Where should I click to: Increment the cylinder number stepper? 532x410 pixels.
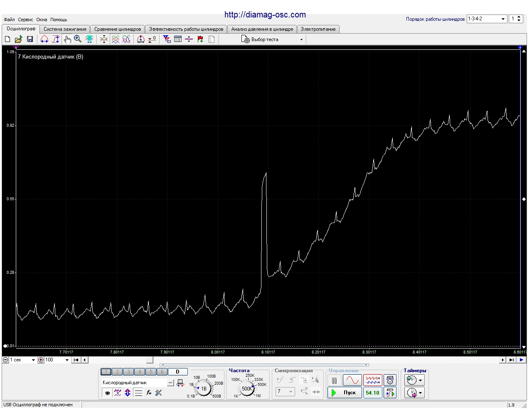pyautogui.click(x=519, y=17)
